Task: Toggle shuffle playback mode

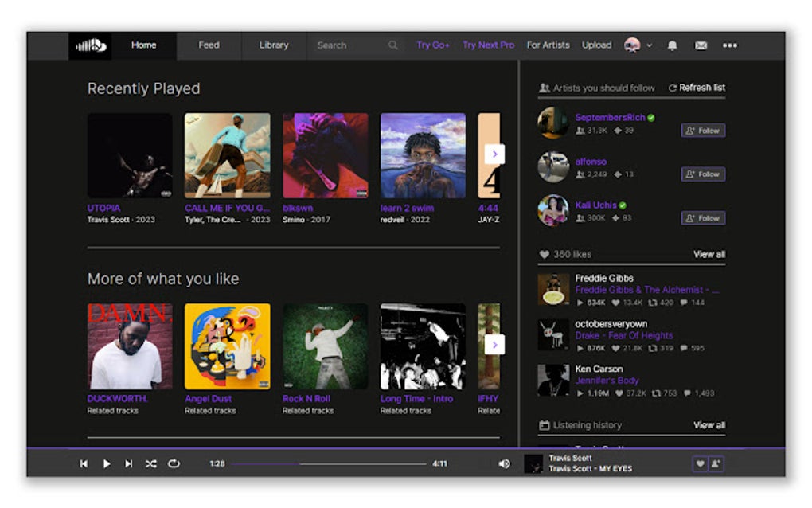Action: (x=152, y=462)
